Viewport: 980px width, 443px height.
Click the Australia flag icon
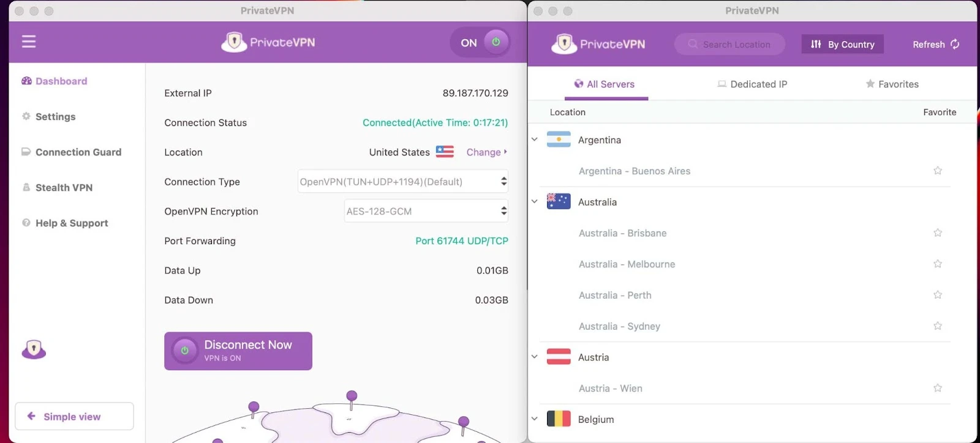(559, 201)
